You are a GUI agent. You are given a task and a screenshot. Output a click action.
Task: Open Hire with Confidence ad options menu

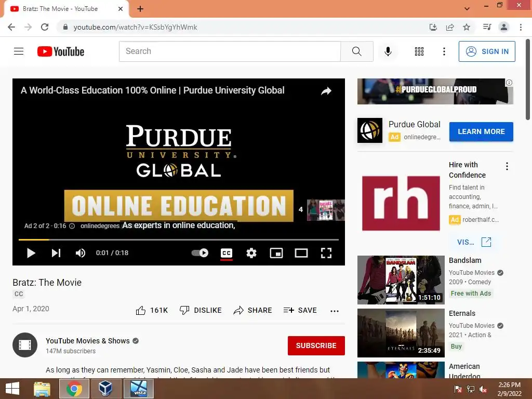coord(507,166)
